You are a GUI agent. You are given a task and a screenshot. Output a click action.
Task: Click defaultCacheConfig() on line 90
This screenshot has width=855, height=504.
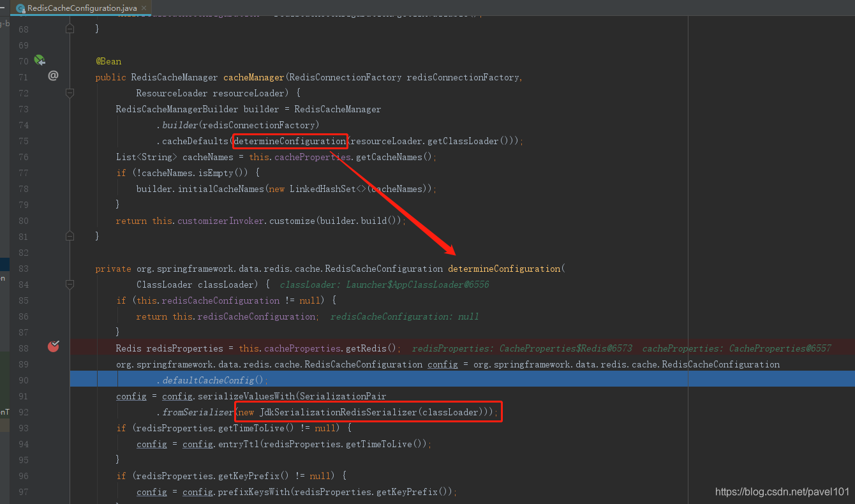point(212,380)
